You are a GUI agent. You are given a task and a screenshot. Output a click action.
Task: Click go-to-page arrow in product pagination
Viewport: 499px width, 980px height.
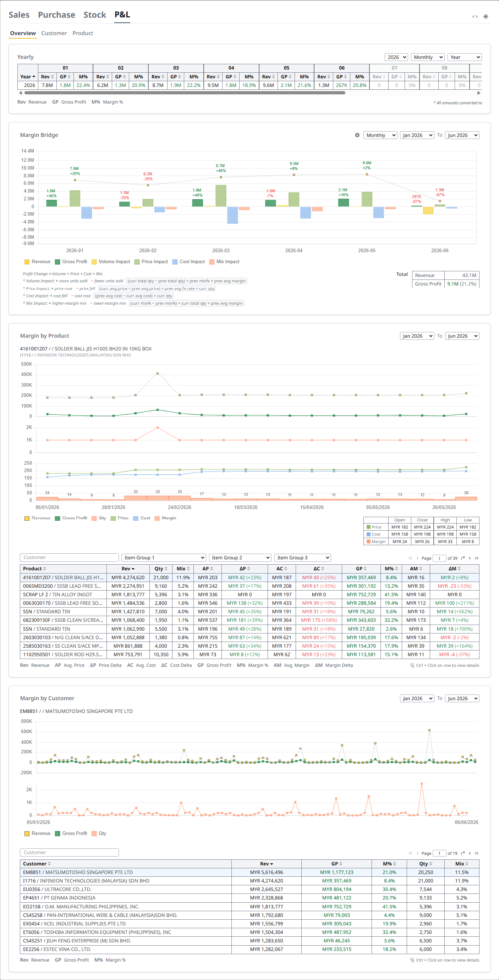pyautogui.click(x=463, y=558)
